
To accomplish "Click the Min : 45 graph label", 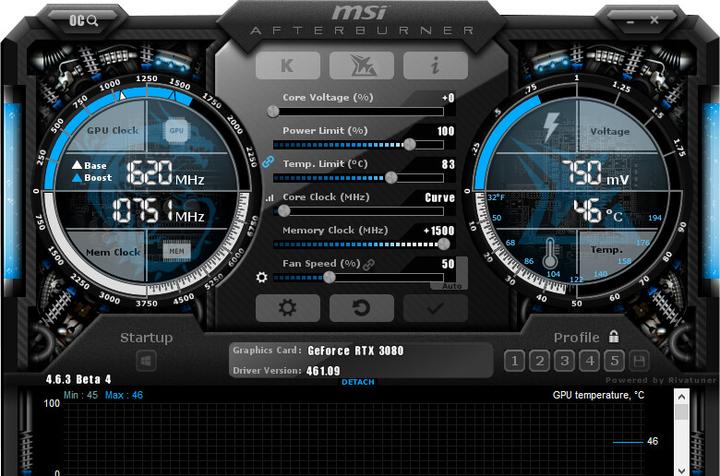I will [x=80, y=395].
